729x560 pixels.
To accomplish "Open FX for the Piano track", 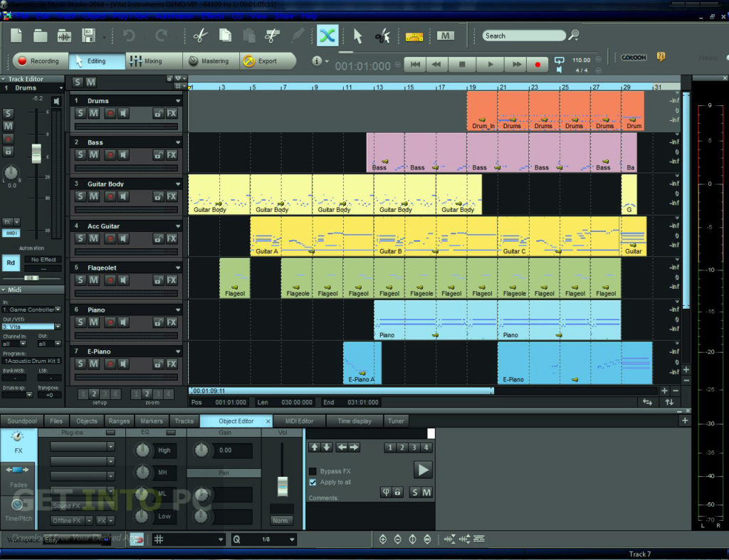I will [x=172, y=322].
